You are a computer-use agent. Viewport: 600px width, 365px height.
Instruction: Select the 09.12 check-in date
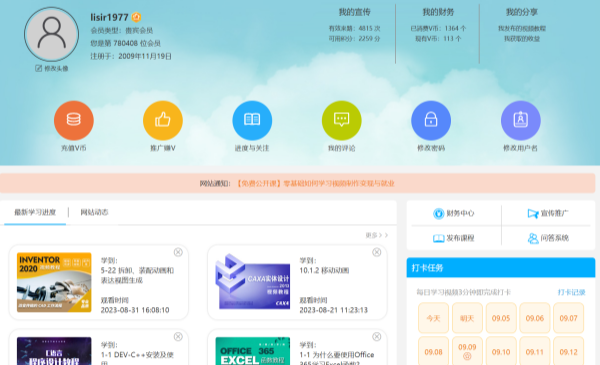568,351
